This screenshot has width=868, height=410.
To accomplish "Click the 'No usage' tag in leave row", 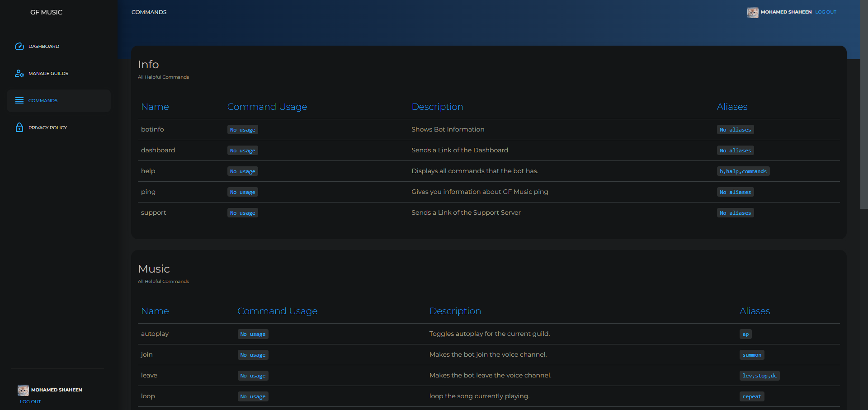I will (253, 376).
